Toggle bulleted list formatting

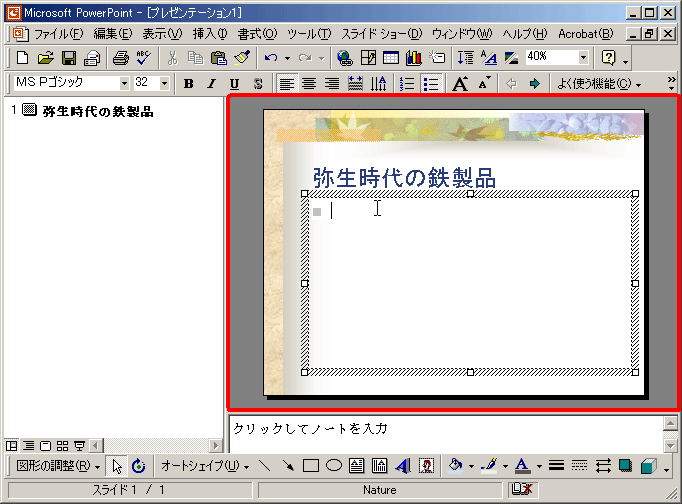click(x=431, y=83)
